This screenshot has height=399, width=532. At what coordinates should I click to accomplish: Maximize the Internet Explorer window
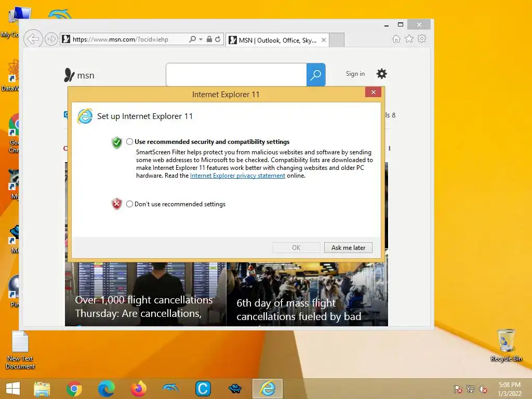click(401, 24)
